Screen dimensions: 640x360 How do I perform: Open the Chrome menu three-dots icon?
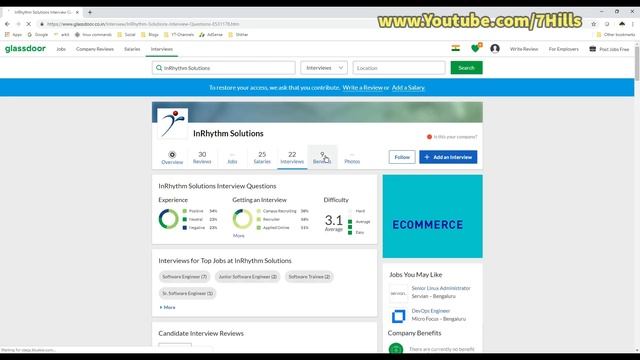click(633, 24)
